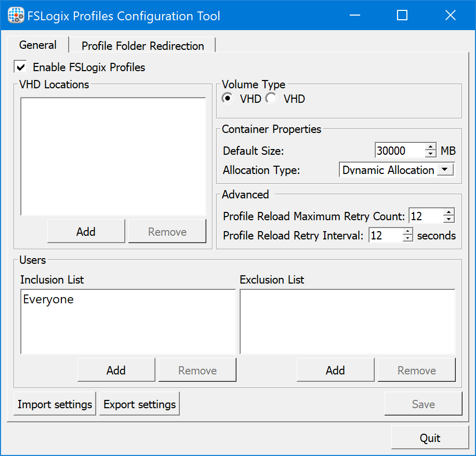Click the Import settings button

[x=54, y=404]
